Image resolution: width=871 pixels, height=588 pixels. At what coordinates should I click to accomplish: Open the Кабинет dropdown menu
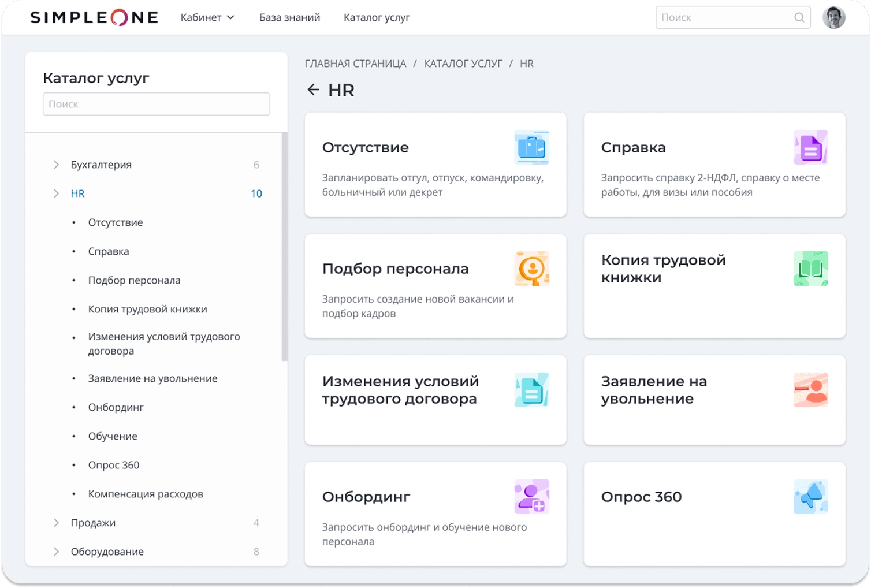point(207,17)
